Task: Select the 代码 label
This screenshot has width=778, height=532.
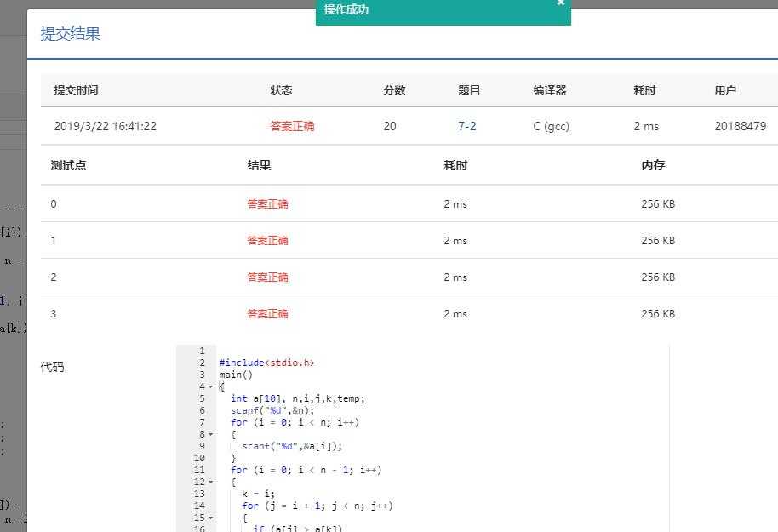Action: pos(52,367)
